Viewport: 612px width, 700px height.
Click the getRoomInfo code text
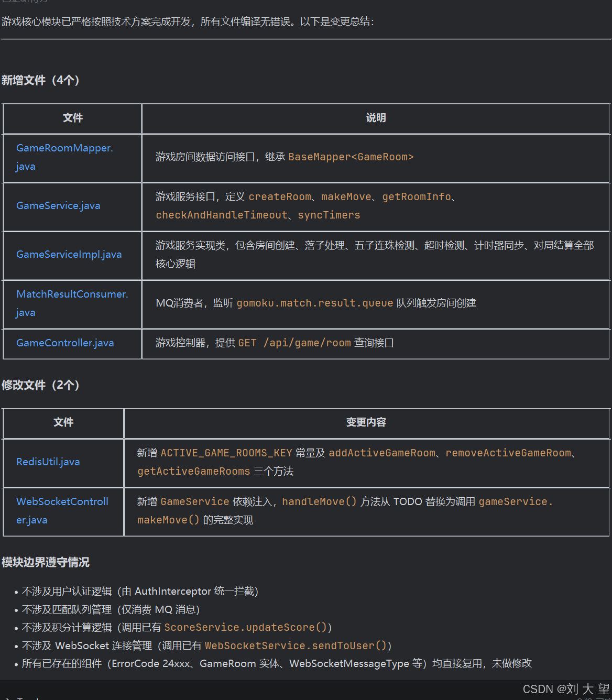(417, 197)
